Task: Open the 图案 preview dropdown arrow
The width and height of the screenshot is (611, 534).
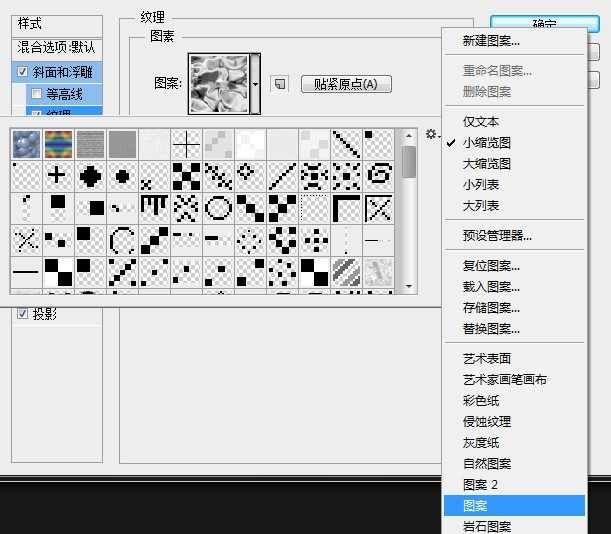Action: coord(255,84)
